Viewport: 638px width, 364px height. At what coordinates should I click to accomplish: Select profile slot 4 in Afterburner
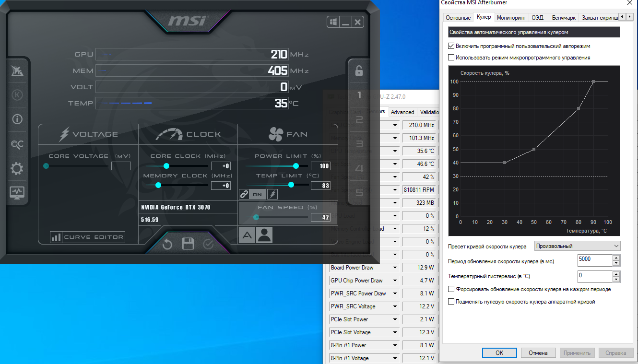pos(359,168)
